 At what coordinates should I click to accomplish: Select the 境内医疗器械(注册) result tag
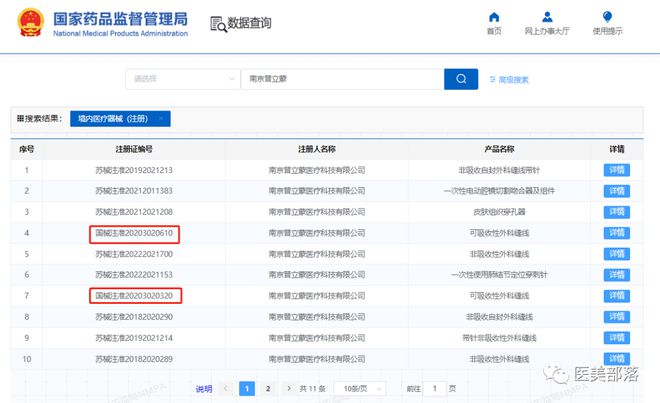coord(120,119)
